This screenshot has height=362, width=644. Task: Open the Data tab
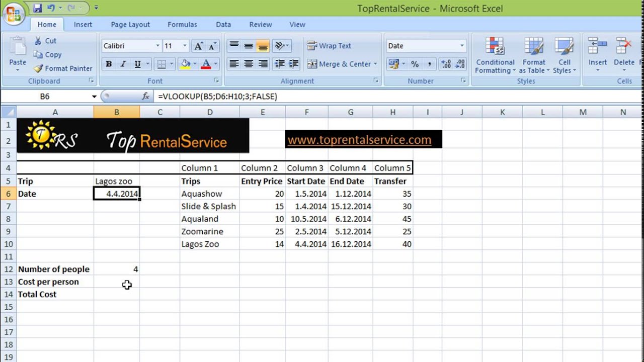click(223, 24)
